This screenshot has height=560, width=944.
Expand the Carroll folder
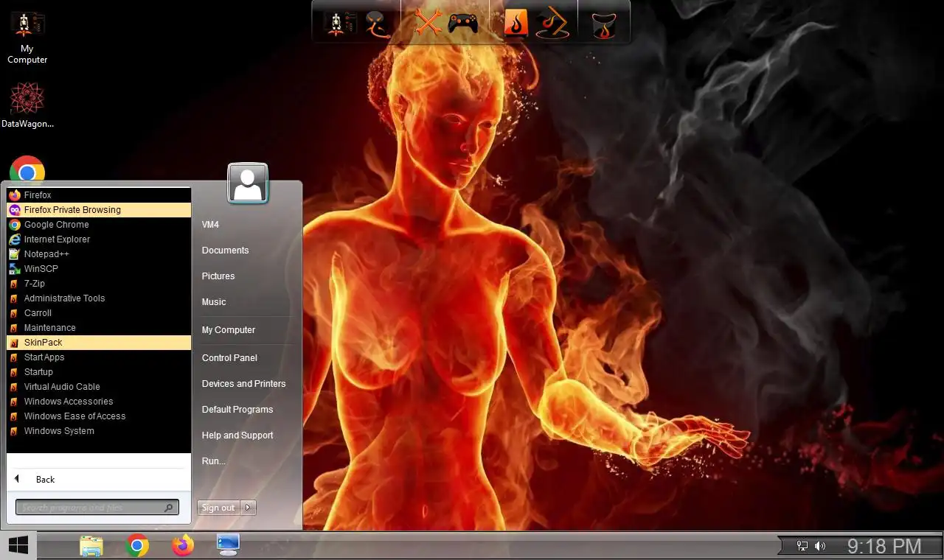(99, 313)
